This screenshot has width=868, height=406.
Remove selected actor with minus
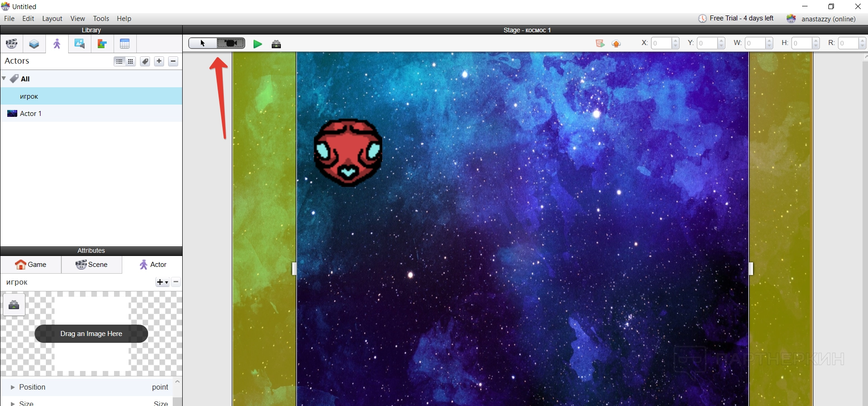pyautogui.click(x=173, y=61)
